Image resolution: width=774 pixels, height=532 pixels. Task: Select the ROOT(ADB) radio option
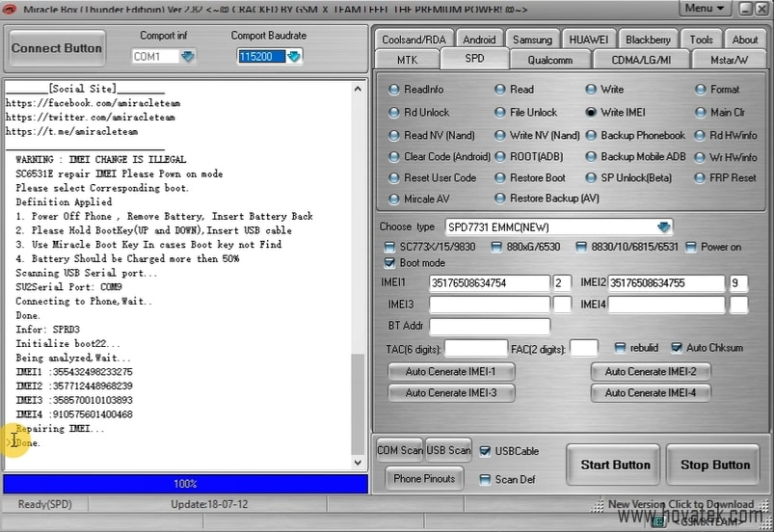coord(500,157)
